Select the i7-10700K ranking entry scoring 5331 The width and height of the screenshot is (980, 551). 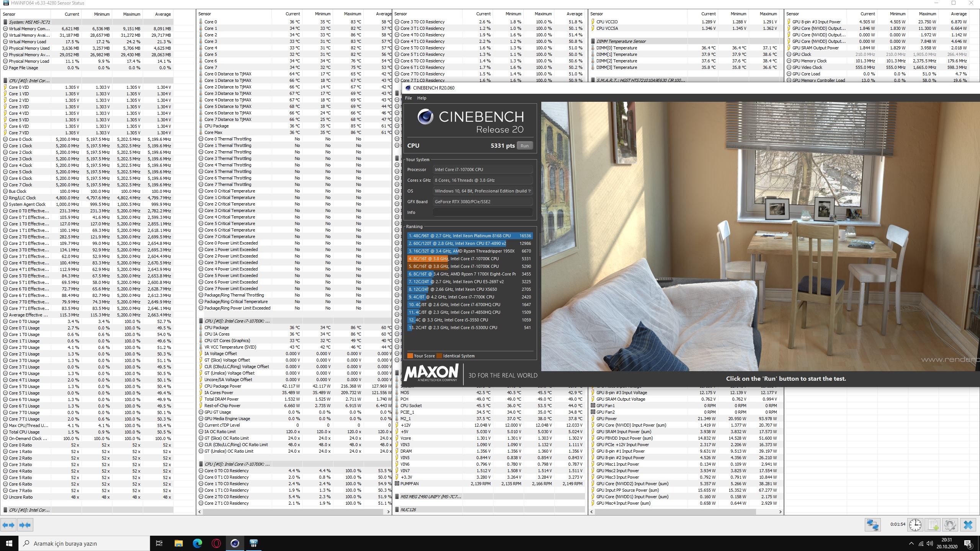469,259
